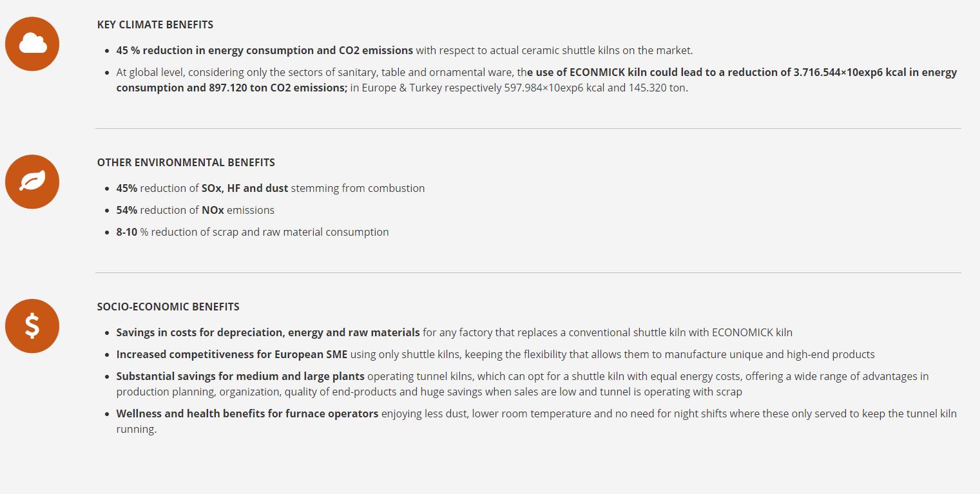
Task: Click the orange leaf environmental icon
Action: pos(32,182)
